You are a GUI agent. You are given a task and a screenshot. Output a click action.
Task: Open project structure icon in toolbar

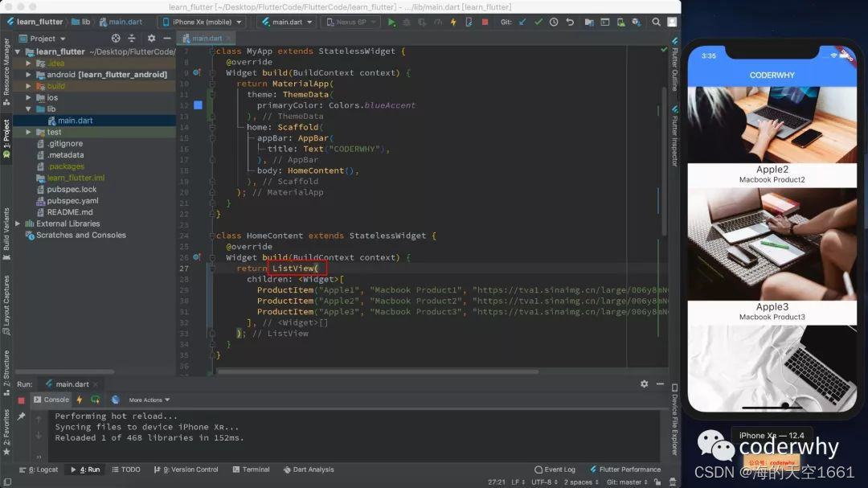coord(589,23)
